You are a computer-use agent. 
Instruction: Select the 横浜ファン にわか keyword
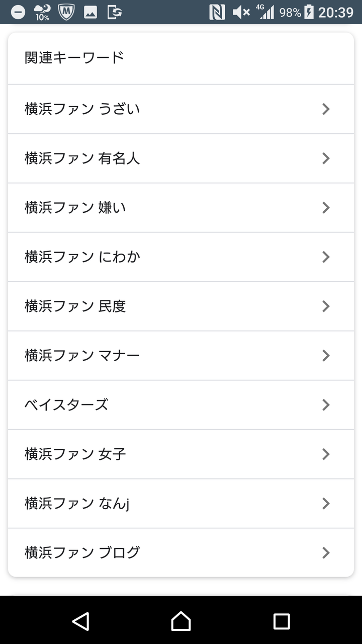(181, 257)
